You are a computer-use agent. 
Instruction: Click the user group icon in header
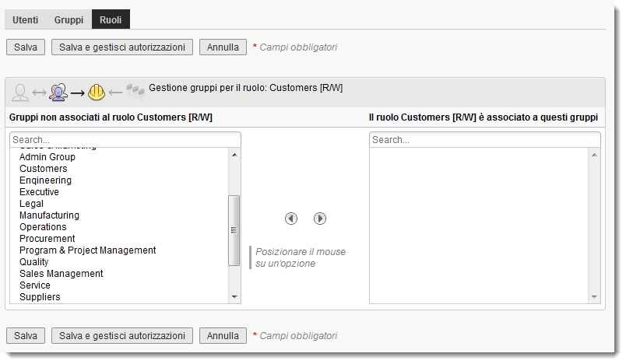(x=58, y=92)
